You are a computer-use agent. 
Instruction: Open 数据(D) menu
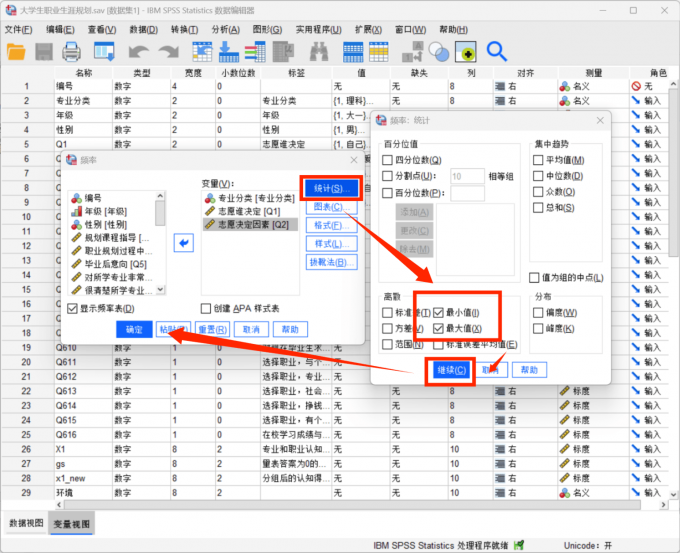pyautogui.click(x=144, y=29)
